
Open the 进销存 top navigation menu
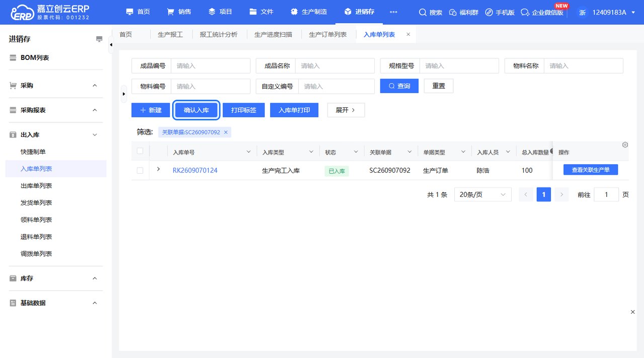(x=359, y=12)
